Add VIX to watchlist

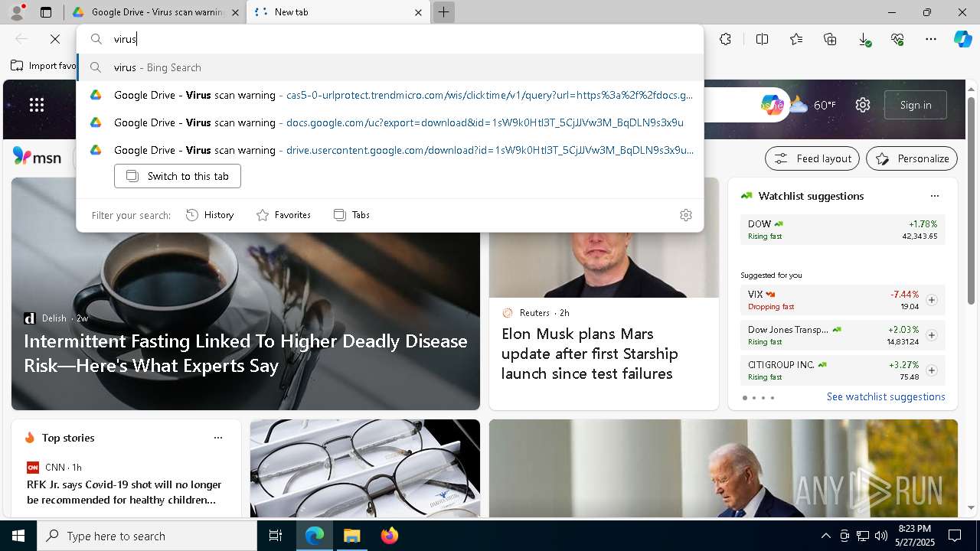tap(932, 300)
